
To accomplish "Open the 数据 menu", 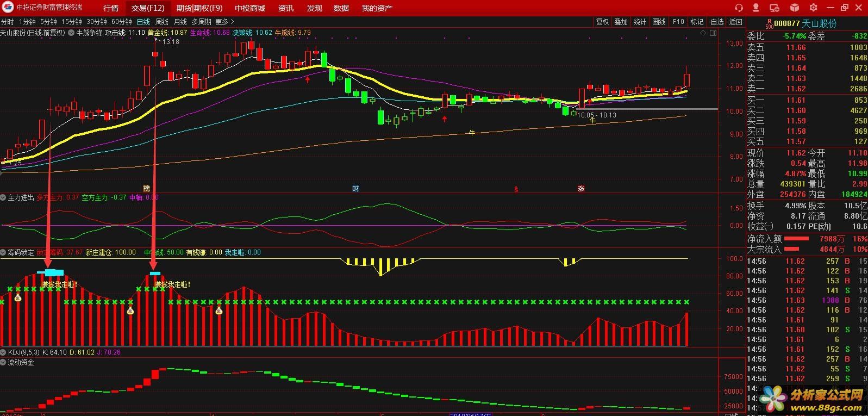I will pyautogui.click(x=341, y=8).
